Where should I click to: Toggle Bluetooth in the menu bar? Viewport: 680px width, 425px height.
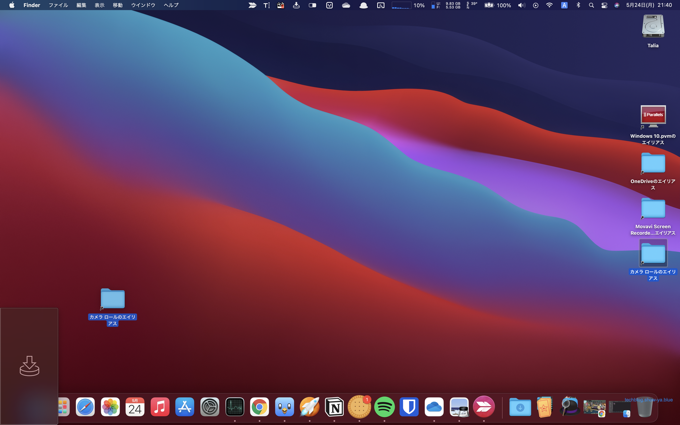point(578,5)
